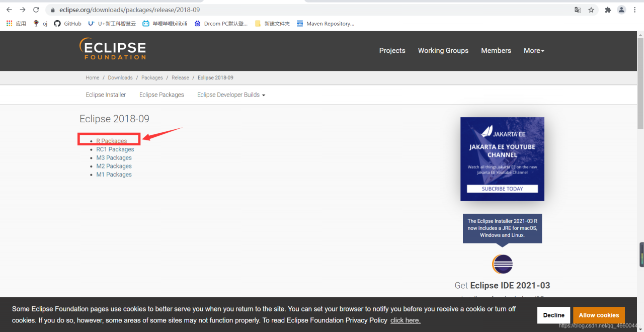Click the padlock site info icon
This screenshot has width=644, height=332.
click(53, 10)
